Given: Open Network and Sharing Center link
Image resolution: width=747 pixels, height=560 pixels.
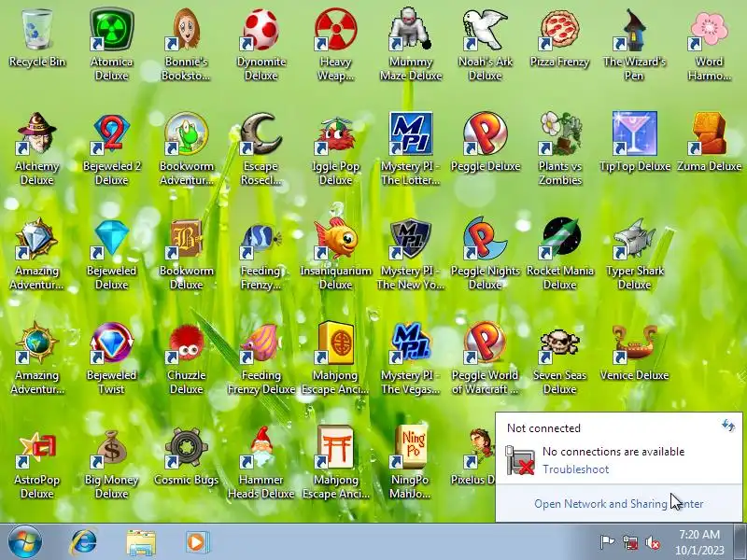Looking at the screenshot, I should (618, 504).
